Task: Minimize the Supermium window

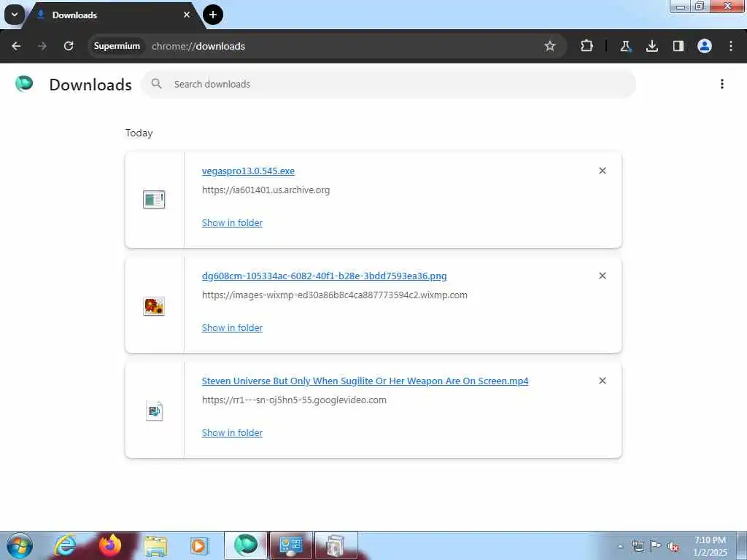Action: point(681,6)
